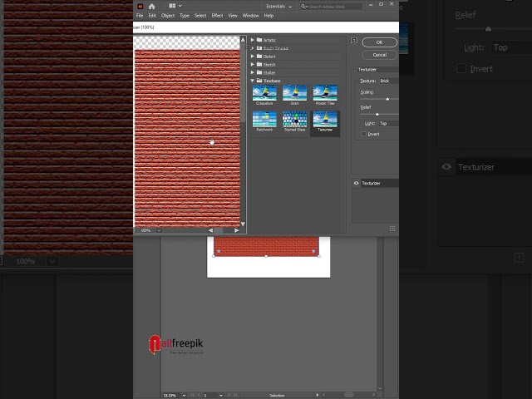Expand the Artistic filter folder

click(253, 40)
